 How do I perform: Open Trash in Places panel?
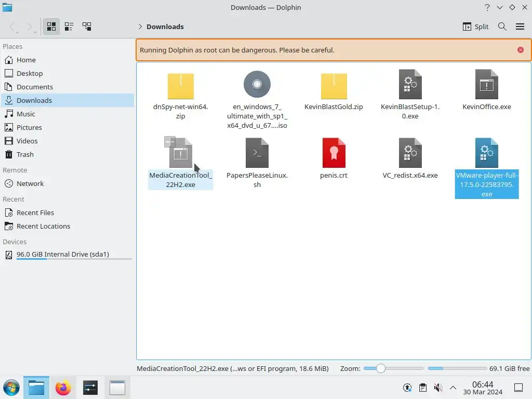(68, 154)
